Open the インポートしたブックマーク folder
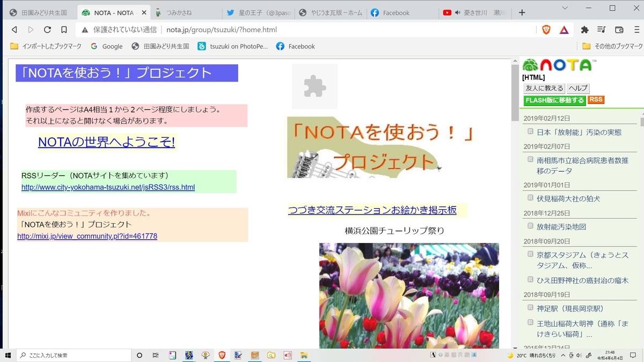Viewport: 644px width, 362px height. pos(46,47)
